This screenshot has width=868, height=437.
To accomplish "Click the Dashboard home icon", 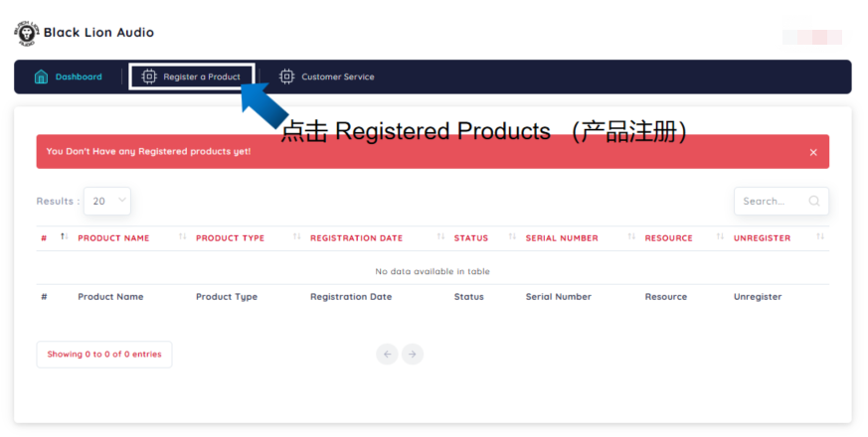I will coord(41,76).
